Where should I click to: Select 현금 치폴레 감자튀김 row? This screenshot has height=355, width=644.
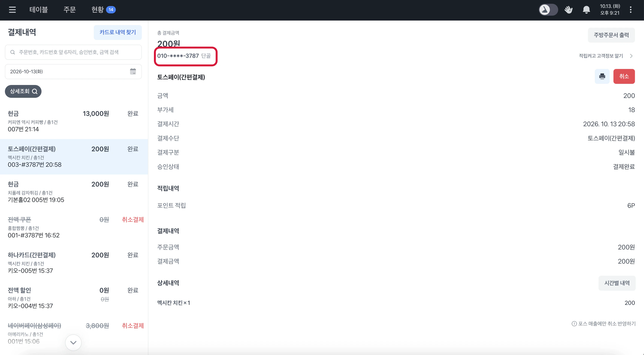point(74,192)
